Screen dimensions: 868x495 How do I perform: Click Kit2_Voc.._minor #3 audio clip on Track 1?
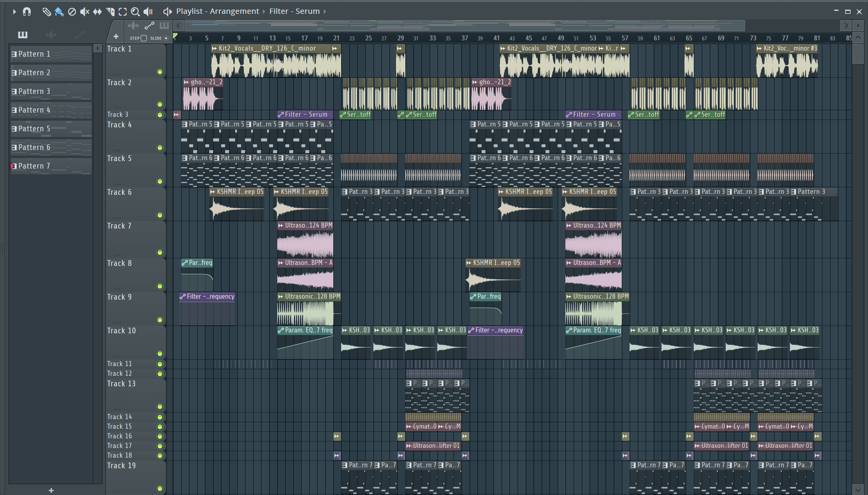coord(787,61)
